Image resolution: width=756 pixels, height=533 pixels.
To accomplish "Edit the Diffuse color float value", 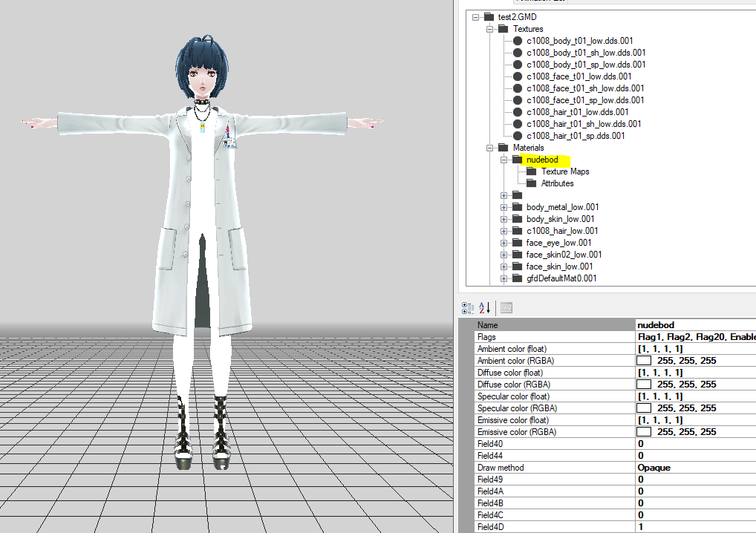I will tap(696, 373).
